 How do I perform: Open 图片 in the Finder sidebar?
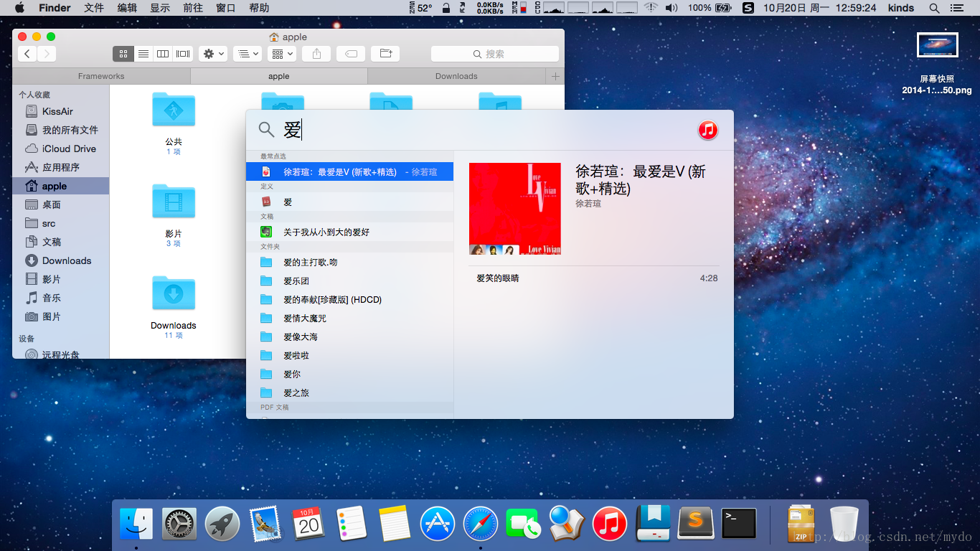(61, 316)
